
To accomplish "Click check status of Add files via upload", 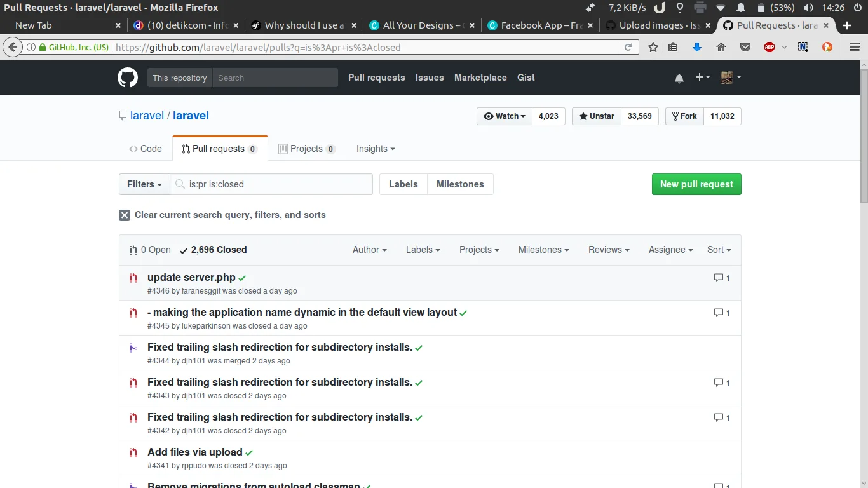I will [249, 453].
